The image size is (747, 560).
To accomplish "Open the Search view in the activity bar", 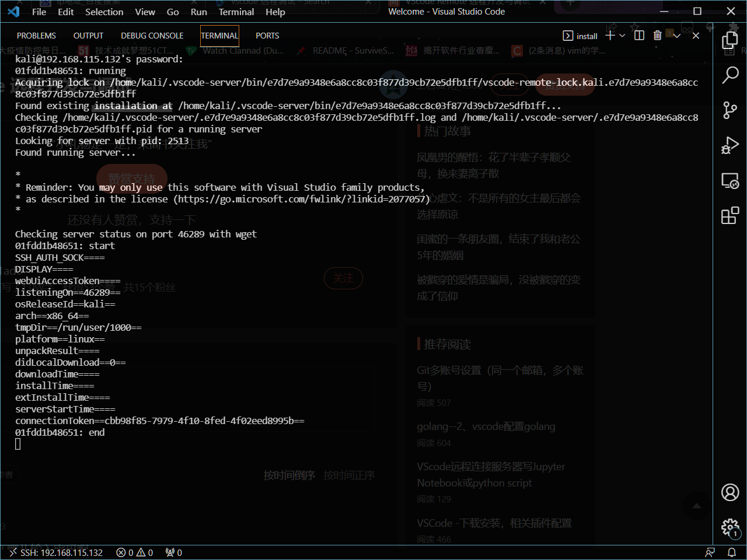I will click(x=730, y=75).
